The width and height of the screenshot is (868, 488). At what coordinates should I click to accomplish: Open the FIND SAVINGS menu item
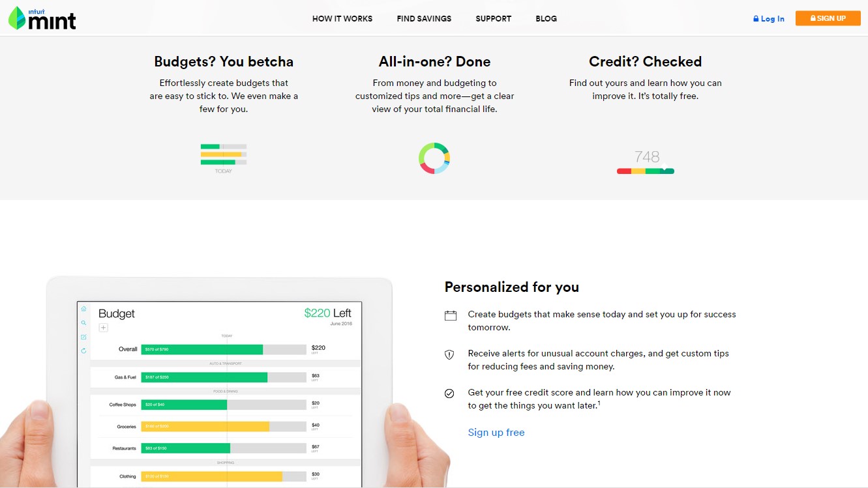424,18
